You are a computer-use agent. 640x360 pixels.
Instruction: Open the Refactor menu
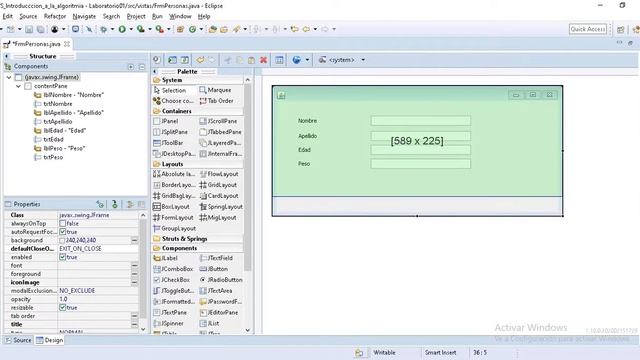coord(55,16)
